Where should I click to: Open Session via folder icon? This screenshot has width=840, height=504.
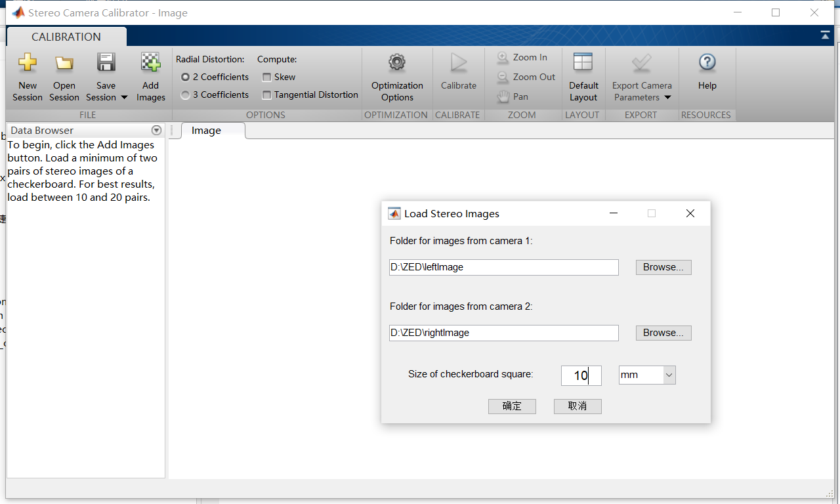pos(64,63)
